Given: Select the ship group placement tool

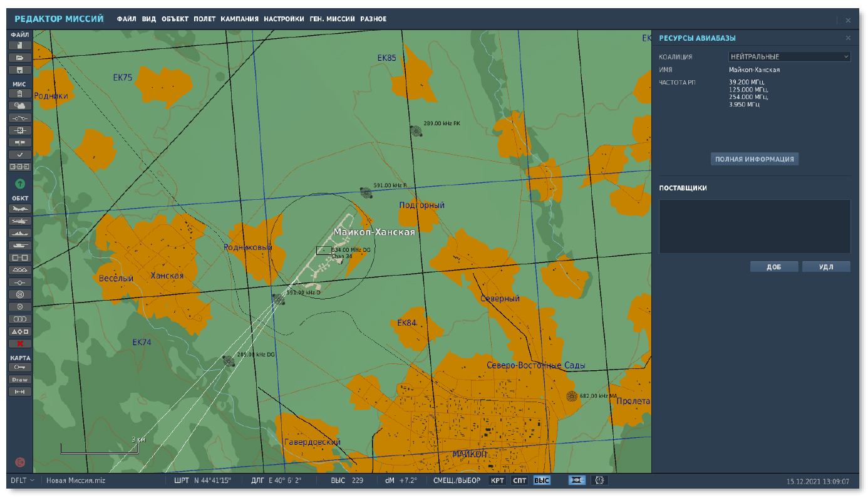Looking at the screenshot, I should pyautogui.click(x=20, y=233).
